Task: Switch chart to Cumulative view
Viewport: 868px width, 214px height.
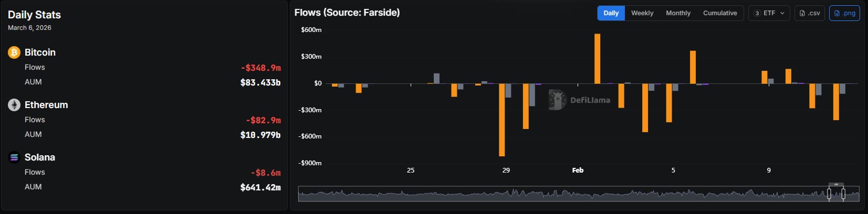Action: click(x=720, y=13)
